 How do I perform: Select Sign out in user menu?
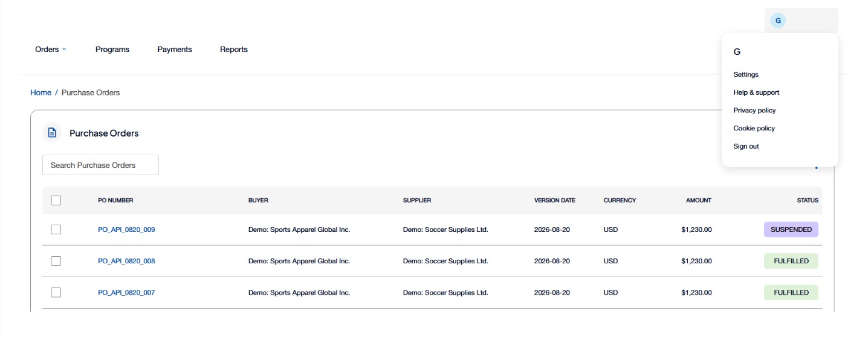(746, 146)
